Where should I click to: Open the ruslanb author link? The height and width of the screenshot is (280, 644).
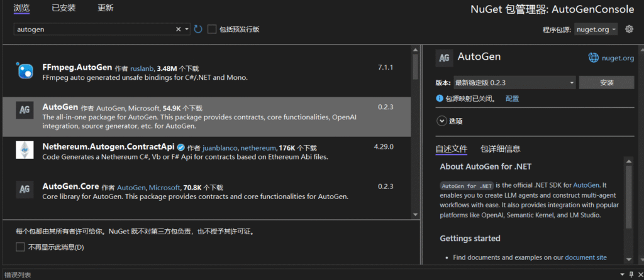[x=142, y=68]
